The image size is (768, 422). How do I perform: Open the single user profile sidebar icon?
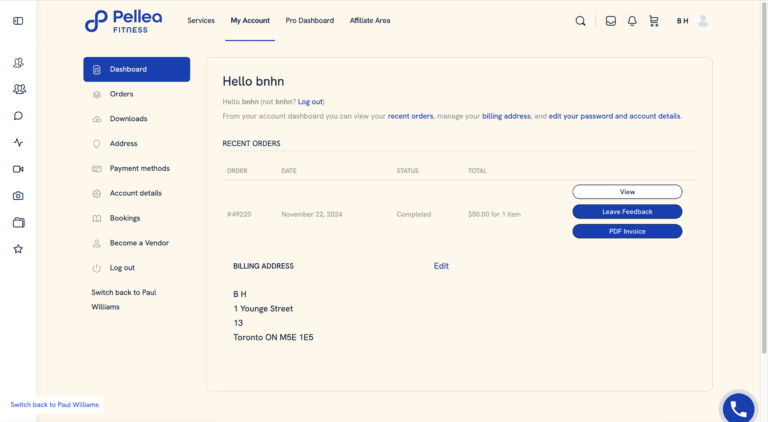pyautogui.click(x=18, y=63)
